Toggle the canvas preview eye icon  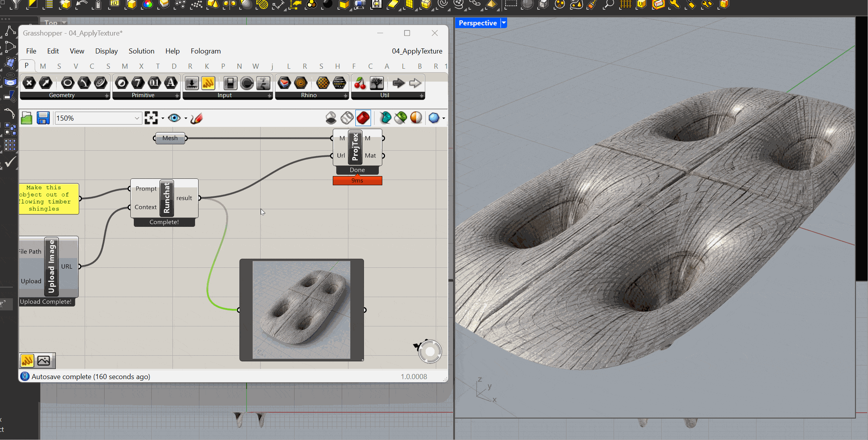tap(174, 118)
